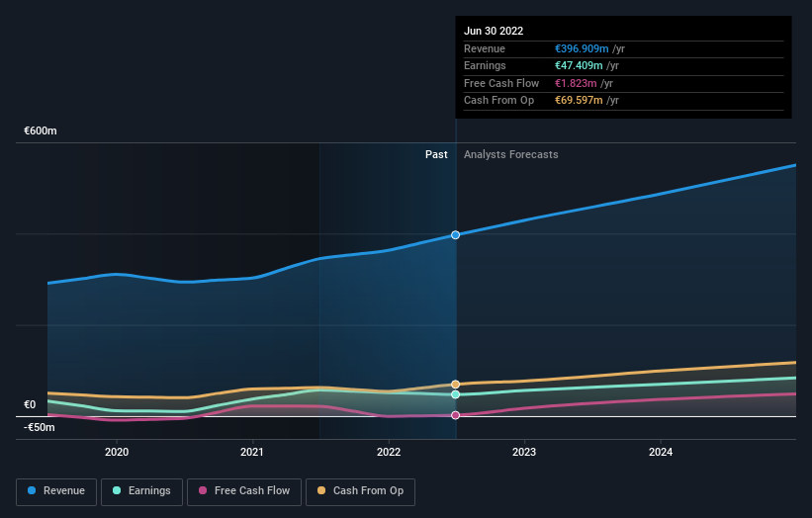Click the €600m y-axis label
This screenshot has height=518, width=812.
tap(41, 130)
